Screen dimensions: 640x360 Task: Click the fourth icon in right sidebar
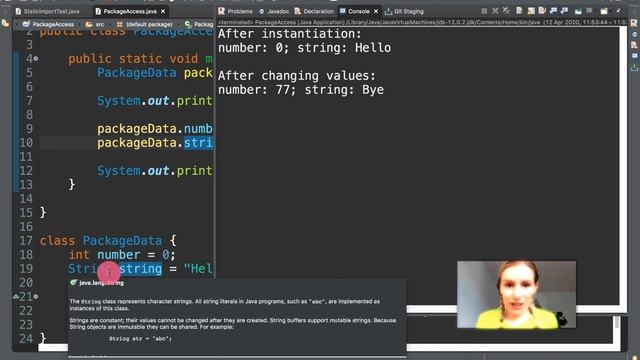point(634,56)
